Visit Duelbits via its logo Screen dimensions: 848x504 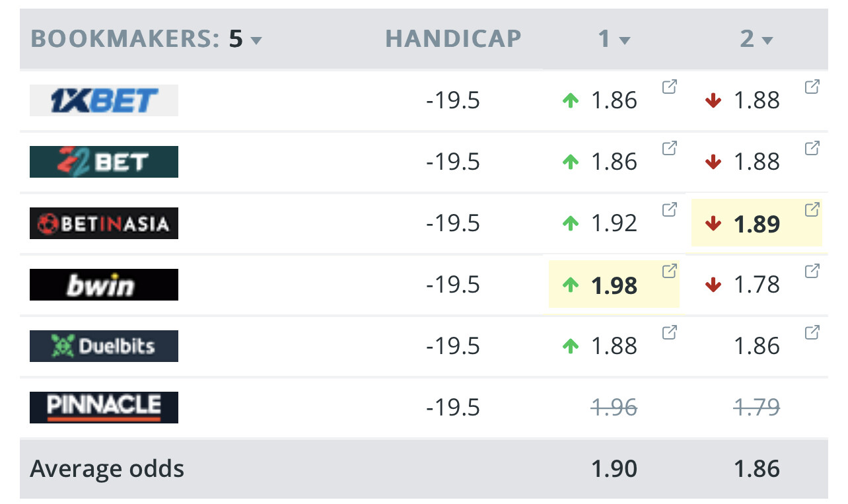(104, 346)
